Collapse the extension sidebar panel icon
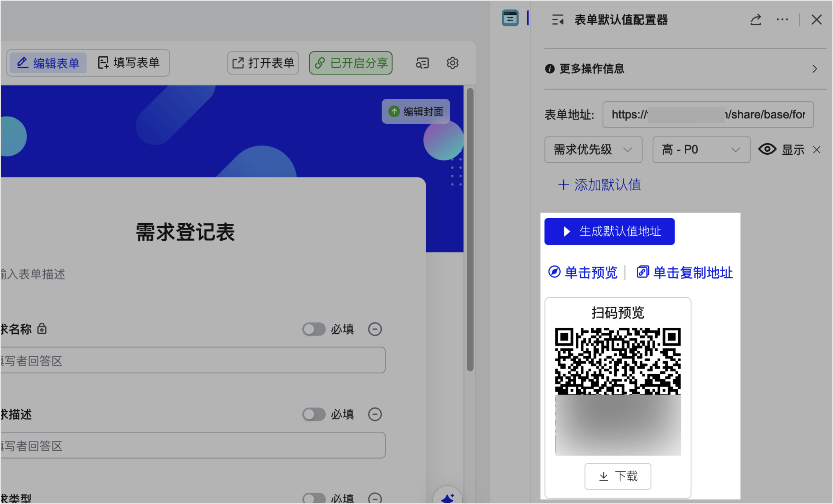 (x=558, y=20)
